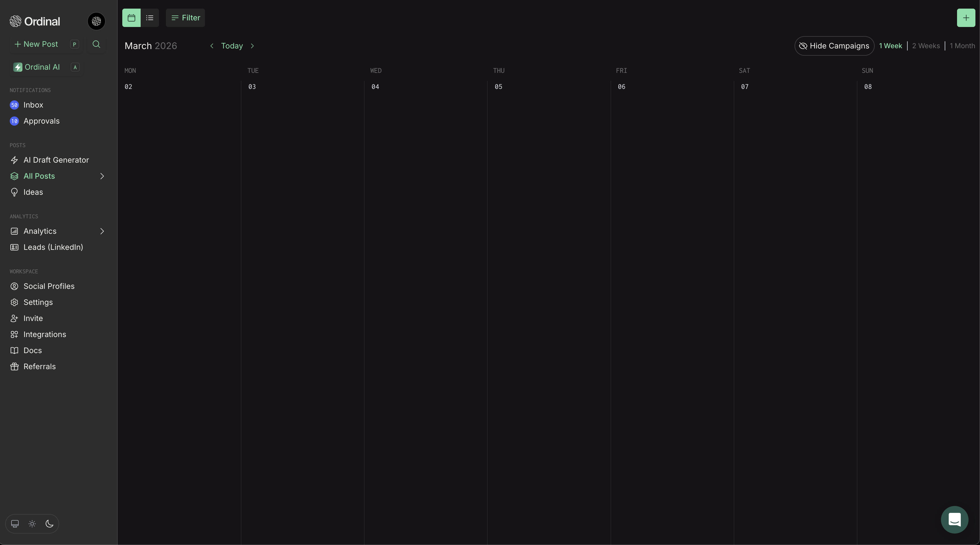Select Sunday 08 date

click(x=868, y=87)
